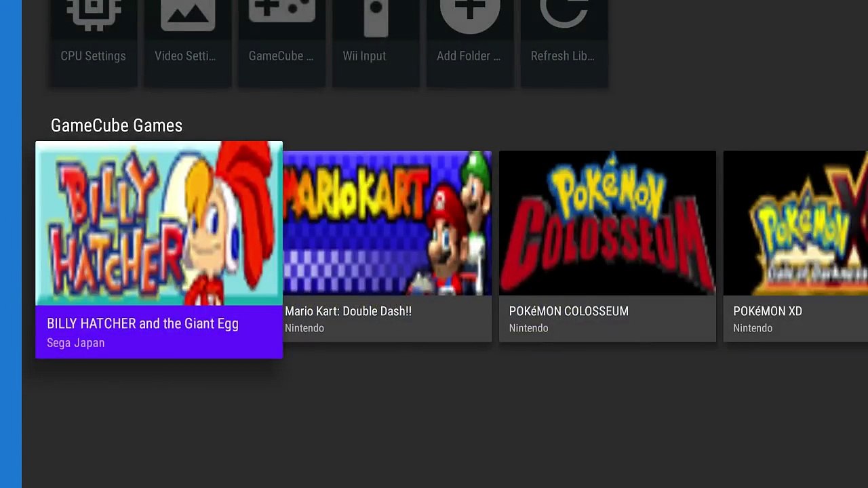Click the GameCube Games section header

(x=117, y=125)
